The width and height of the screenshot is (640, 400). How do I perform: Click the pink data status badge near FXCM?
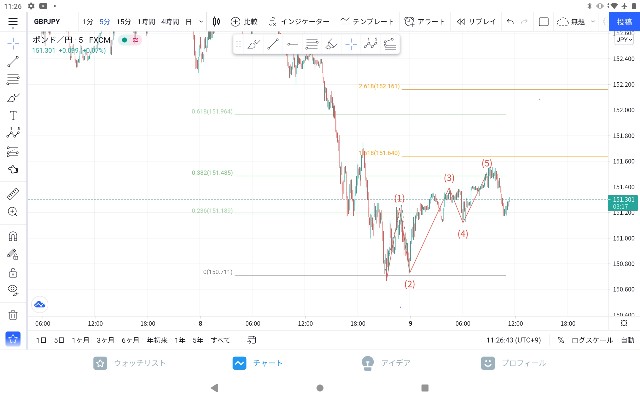[136, 40]
